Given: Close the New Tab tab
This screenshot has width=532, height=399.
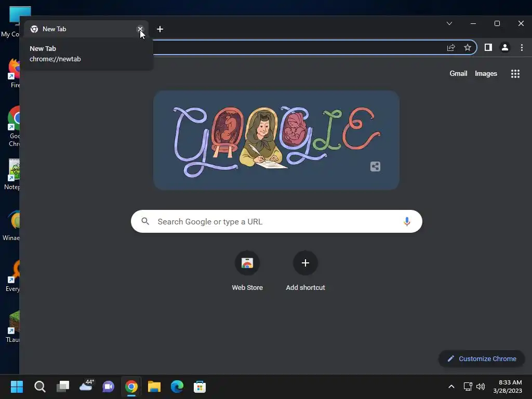Looking at the screenshot, I should coord(140,29).
